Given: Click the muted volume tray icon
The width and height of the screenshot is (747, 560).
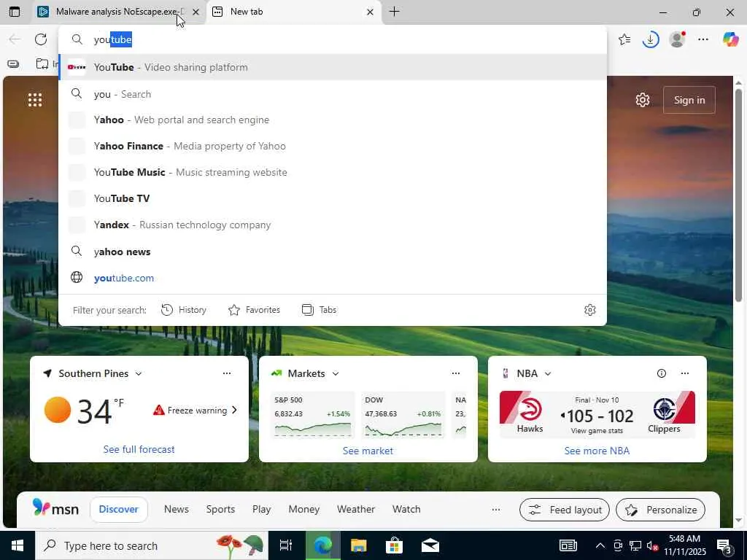Looking at the screenshot, I should coord(652,545).
